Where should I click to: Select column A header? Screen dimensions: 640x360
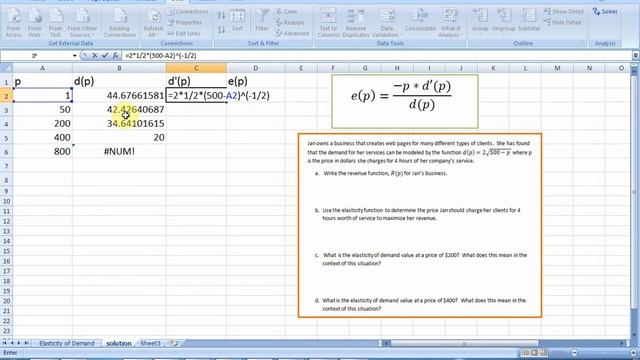click(42, 68)
